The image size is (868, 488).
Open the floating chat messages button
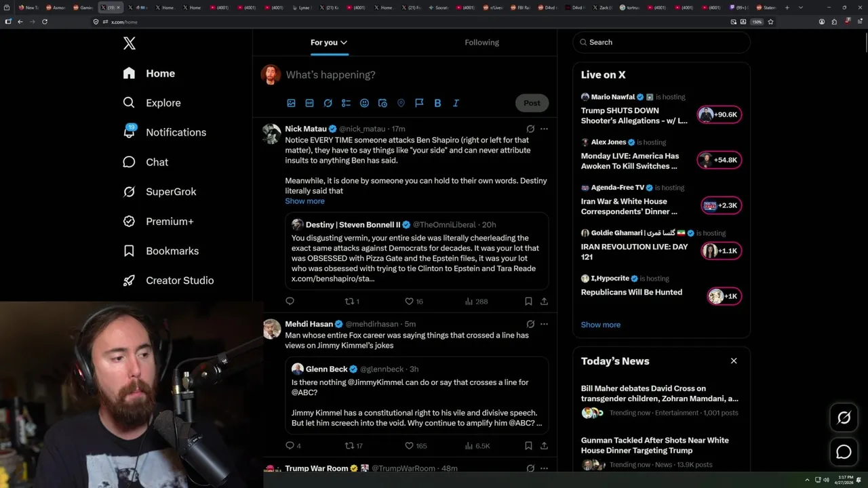844,452
